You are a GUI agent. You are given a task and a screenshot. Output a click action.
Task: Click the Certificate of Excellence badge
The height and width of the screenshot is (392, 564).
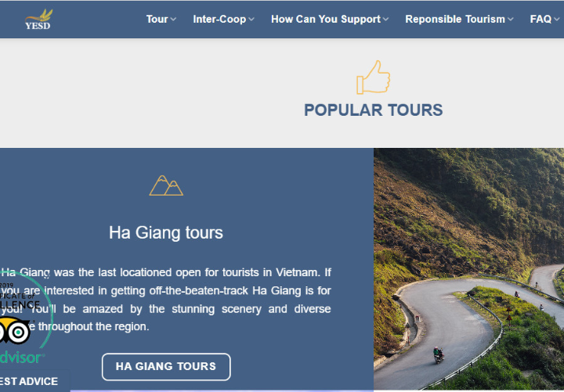click(x=22, y=322)
